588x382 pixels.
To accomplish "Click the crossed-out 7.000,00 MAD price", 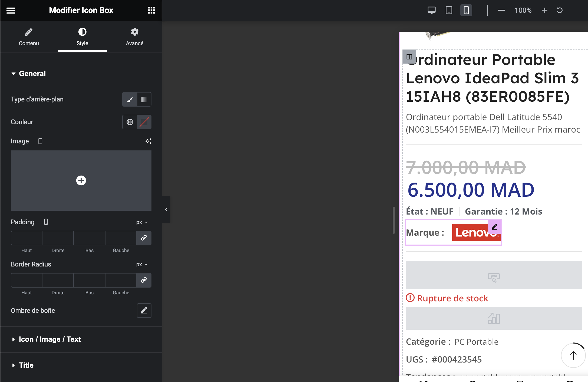I will point(466,167).
